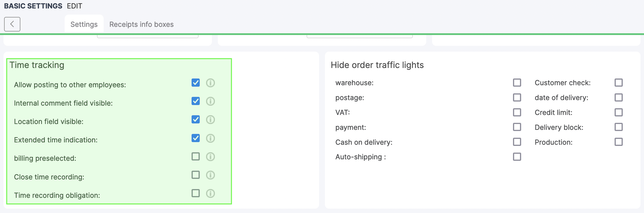Click the back arrow button
This screenshot has width=644, height=213.
point(12,24)
